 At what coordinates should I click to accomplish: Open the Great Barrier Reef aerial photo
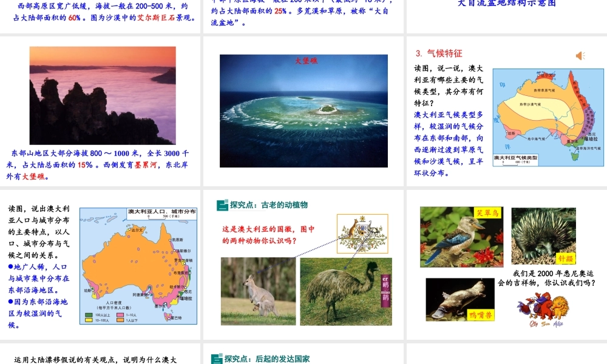tap(303, 111)
